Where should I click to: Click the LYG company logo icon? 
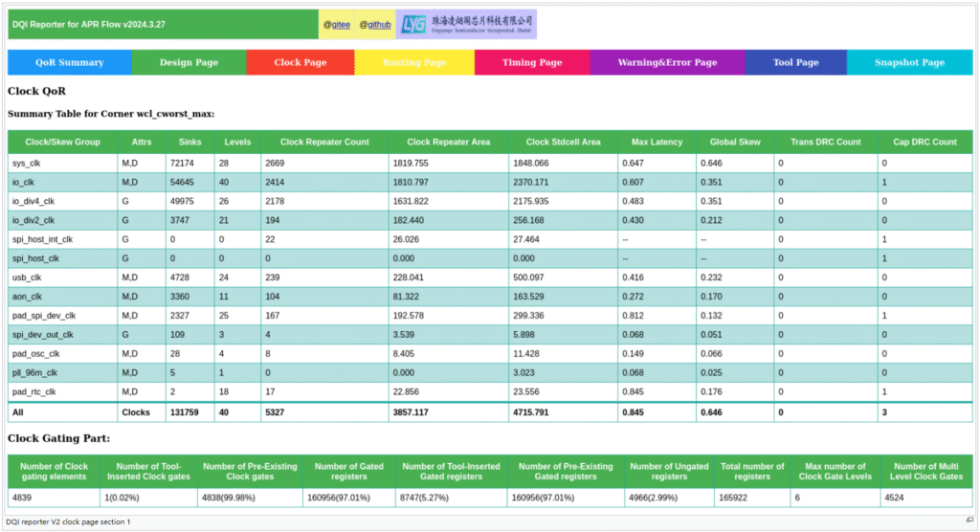coord(412,24)
